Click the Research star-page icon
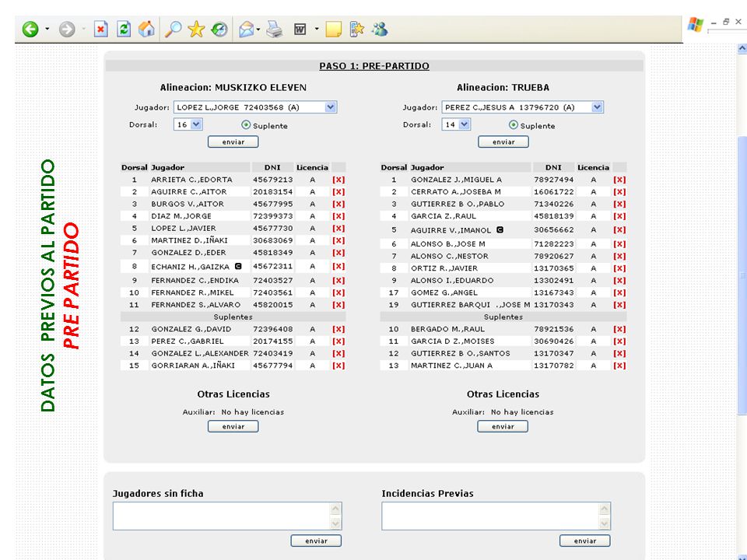Image resolution: width=747 pixels, height=560 pixels. click(356, 29)
